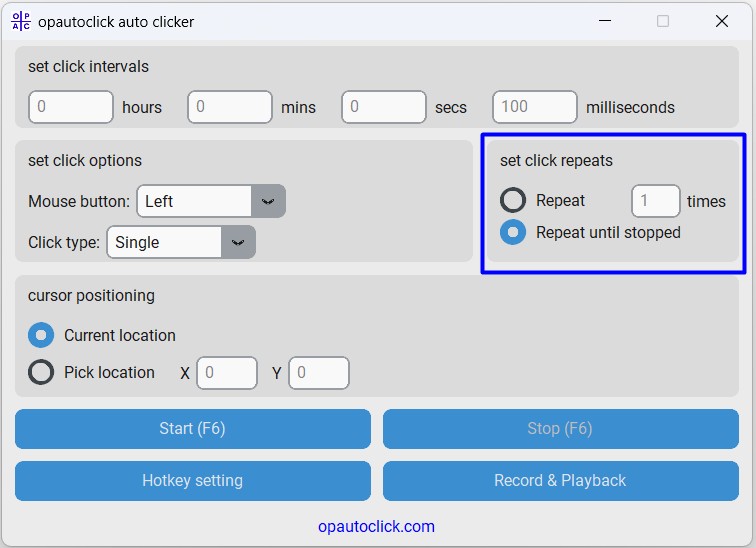Open the Click type dropdown
The image size is (756, 548).
[x=181, y=242]
